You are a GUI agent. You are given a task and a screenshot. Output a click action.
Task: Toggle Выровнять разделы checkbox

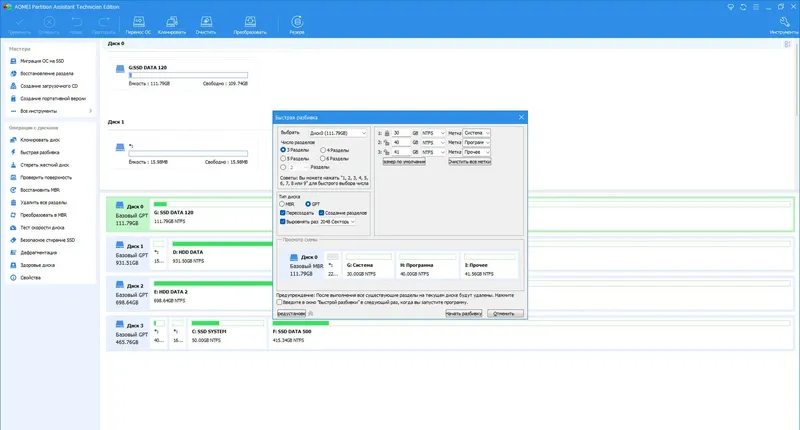point(283,222)
